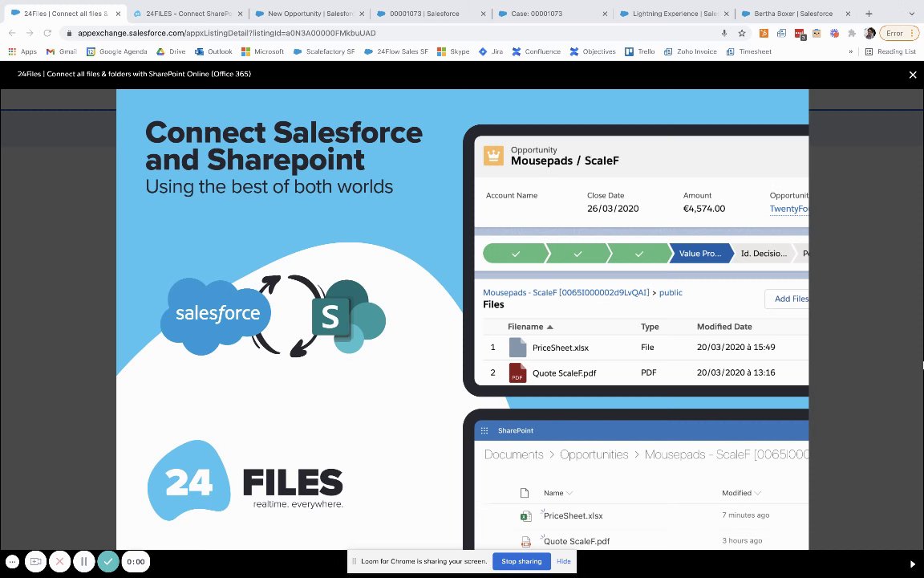The image size is (924, 578).
Task: Close the image lightbox with the X
Action: 912,75
